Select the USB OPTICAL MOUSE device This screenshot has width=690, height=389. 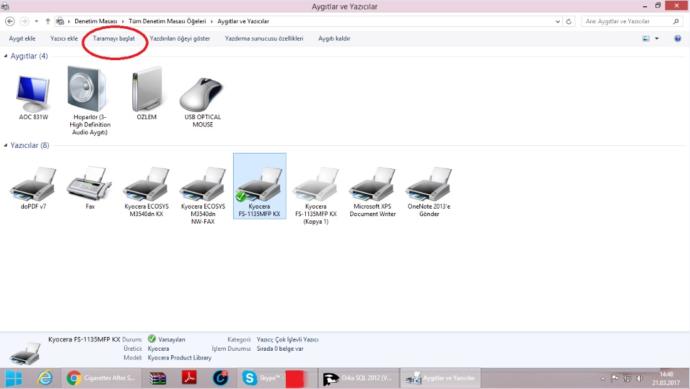click(202, 102)
